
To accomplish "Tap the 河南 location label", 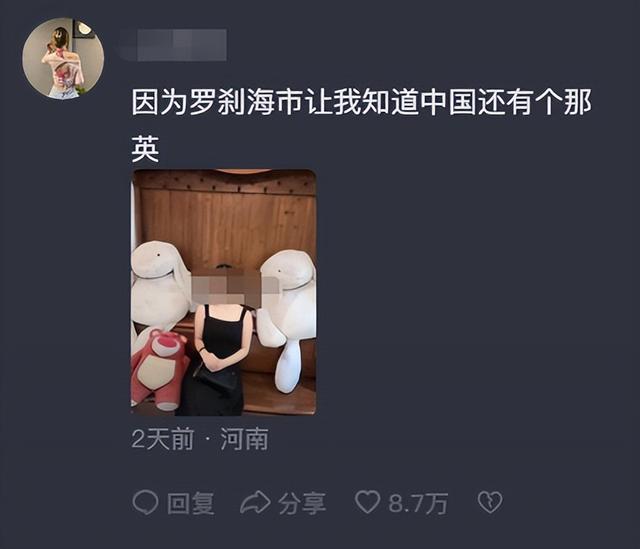I will tap(244, 439).
